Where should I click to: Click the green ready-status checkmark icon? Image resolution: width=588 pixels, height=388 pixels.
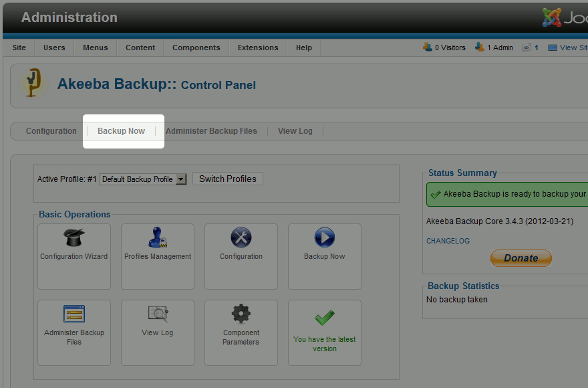(x=436, y=194)
